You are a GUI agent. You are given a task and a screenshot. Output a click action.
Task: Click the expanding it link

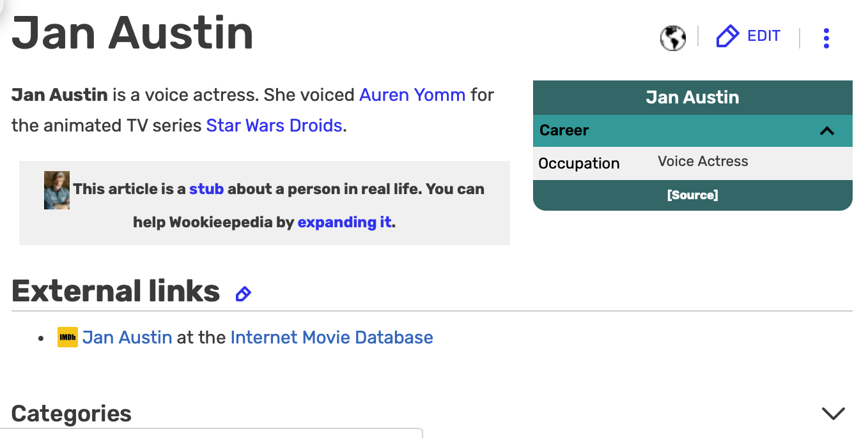pyautogui.click(x=345, y=222)
